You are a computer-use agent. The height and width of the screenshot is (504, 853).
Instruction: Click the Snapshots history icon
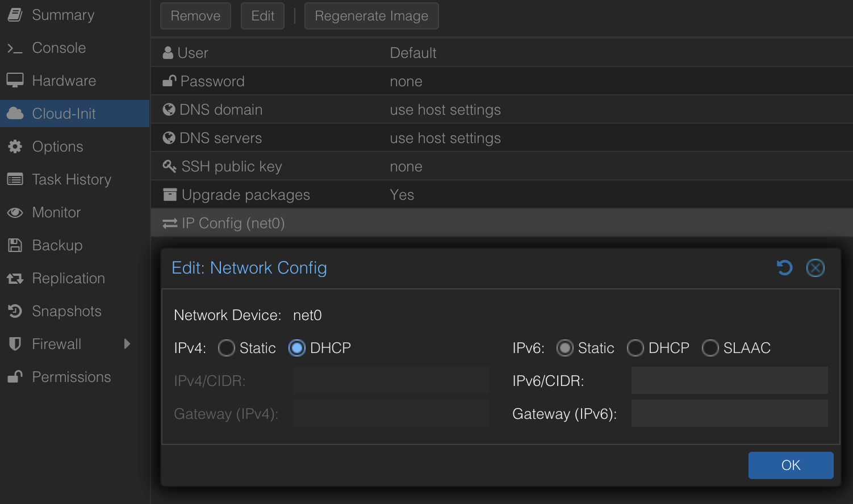[15, 311]
